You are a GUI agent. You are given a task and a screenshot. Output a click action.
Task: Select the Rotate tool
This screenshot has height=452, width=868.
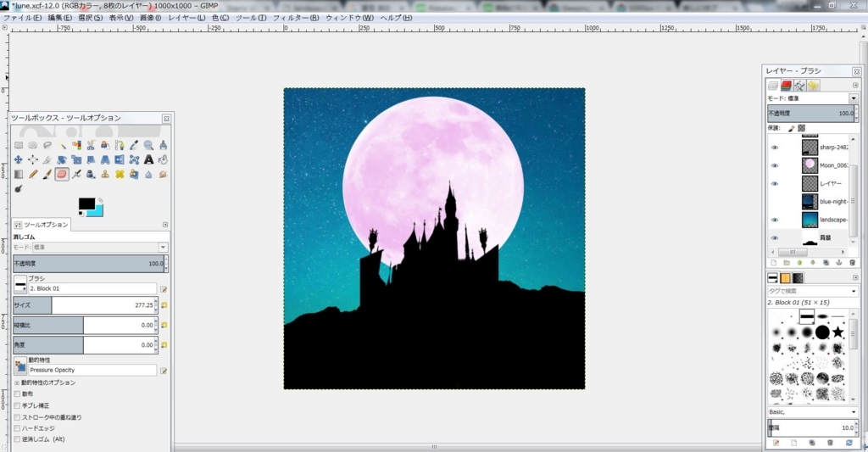62,159
